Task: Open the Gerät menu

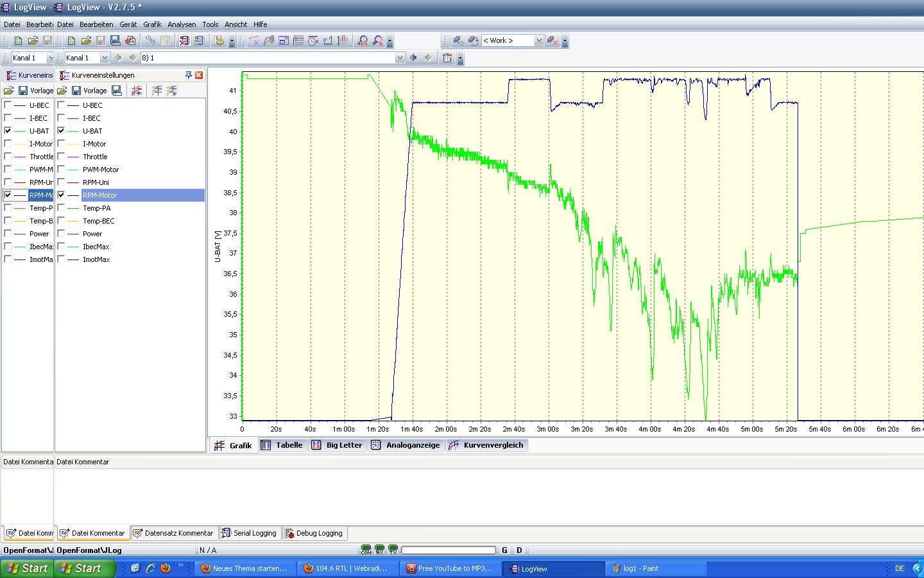Action: (x=128, y=24)
